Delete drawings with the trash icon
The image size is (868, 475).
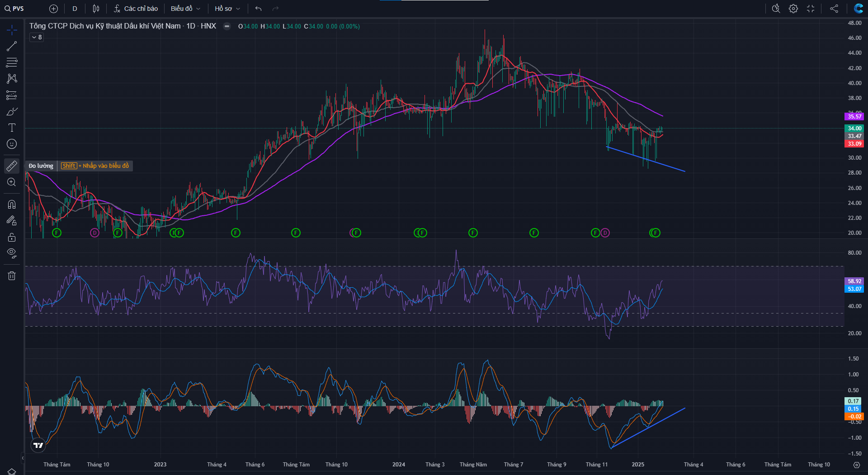pyautogui.click(x=12, y=276)
